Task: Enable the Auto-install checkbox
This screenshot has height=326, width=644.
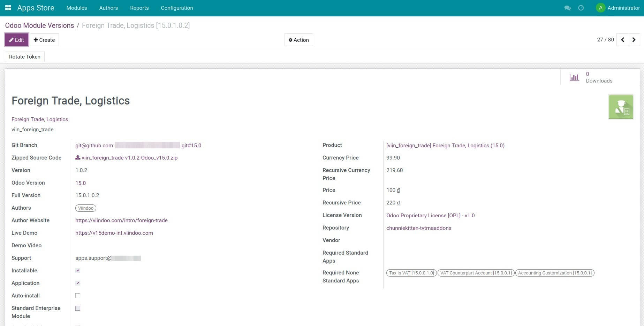Action: (78, 296)
